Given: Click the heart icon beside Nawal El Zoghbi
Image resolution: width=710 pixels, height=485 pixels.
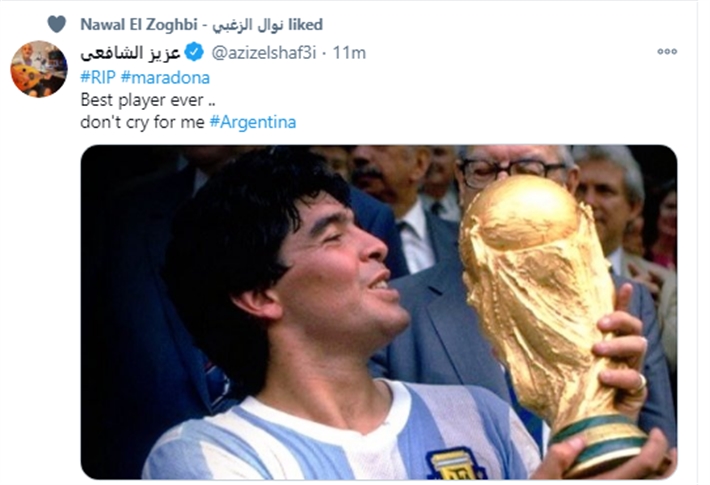Looking at the screenshot, I should pos(57,24).
